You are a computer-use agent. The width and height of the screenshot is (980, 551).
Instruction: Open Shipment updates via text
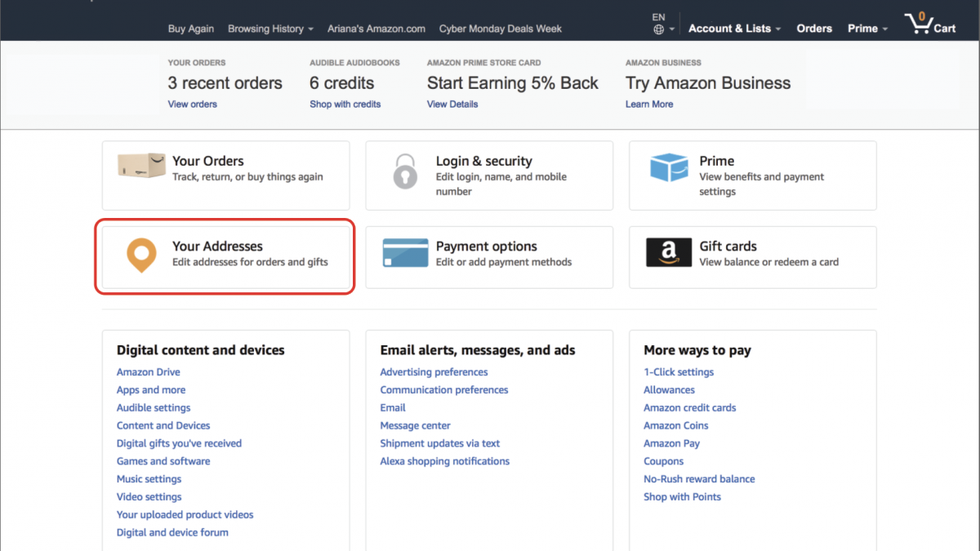[x=440, y=444]
